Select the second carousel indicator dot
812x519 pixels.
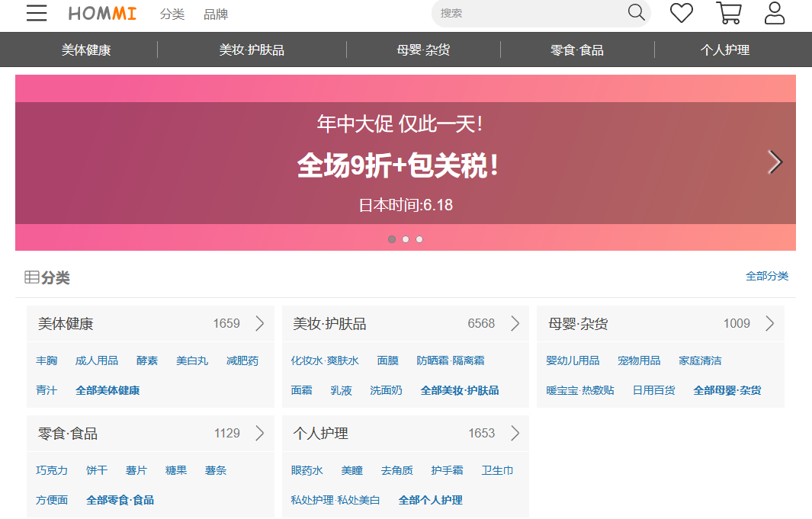pyautogui.click(x=406, y=239)
